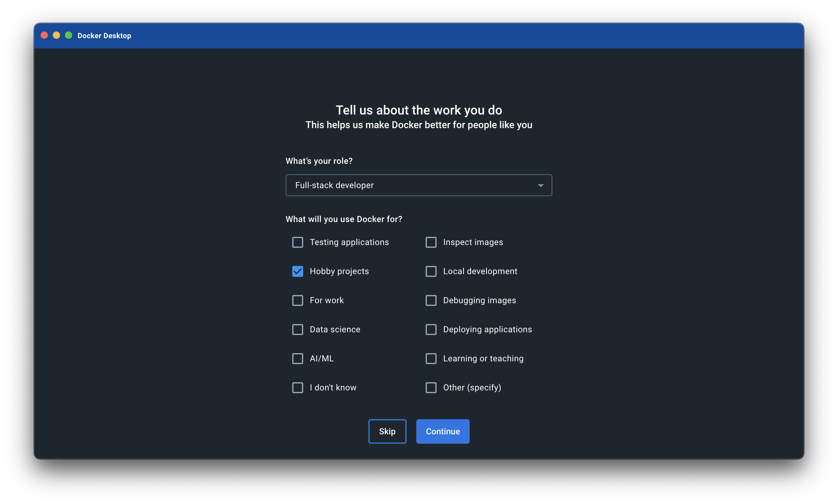
Task: Check the Testing applications checkbox
Action: (x=297, y=242)
